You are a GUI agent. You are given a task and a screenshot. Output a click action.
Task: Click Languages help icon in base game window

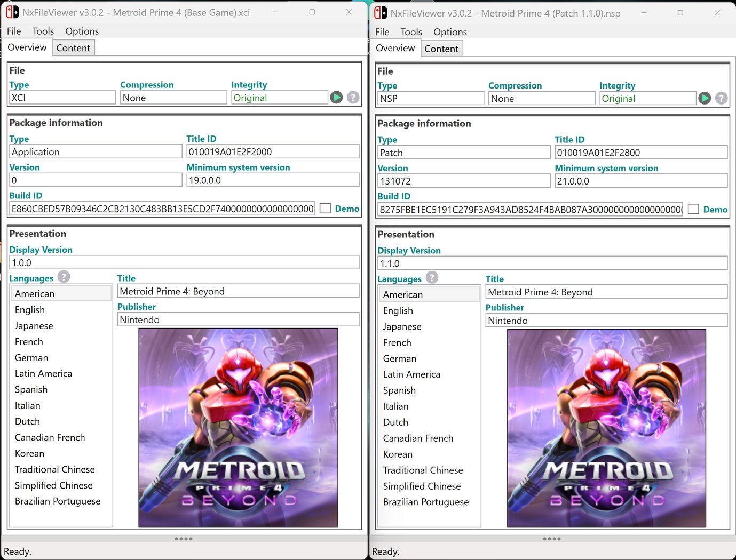click(64, 277)
